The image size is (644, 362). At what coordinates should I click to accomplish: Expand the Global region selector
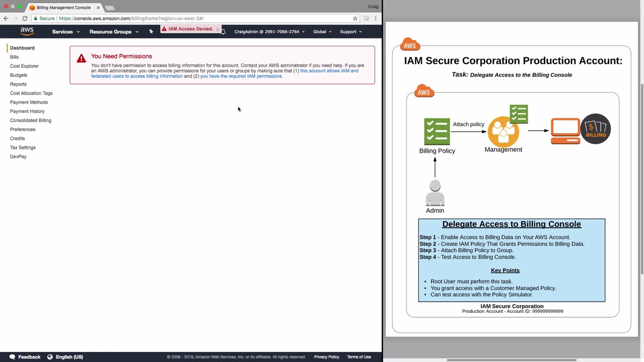(x=322, y=32)
